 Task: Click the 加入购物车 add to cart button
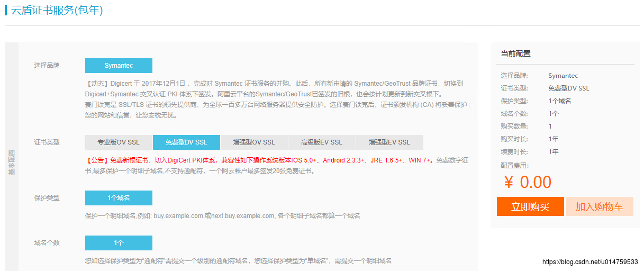600,206
